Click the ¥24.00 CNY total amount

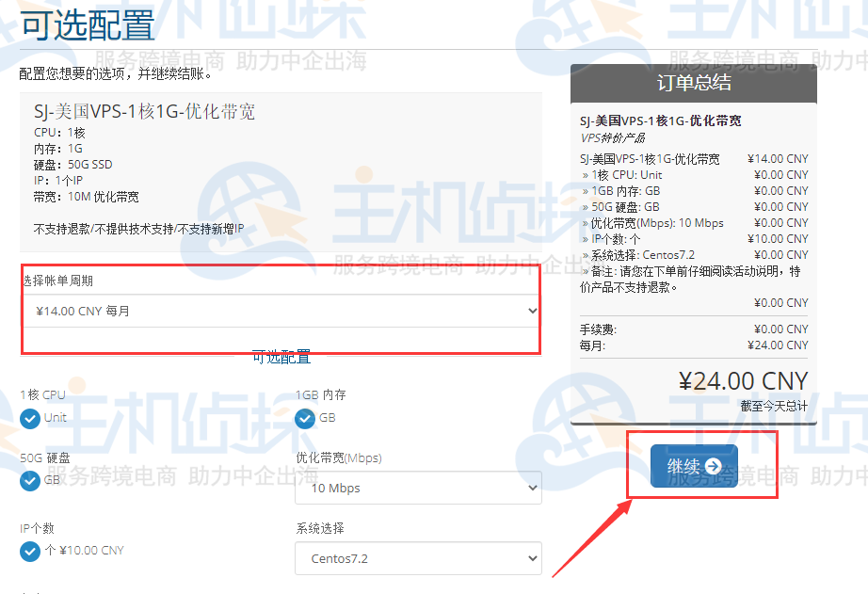(744, 381)
